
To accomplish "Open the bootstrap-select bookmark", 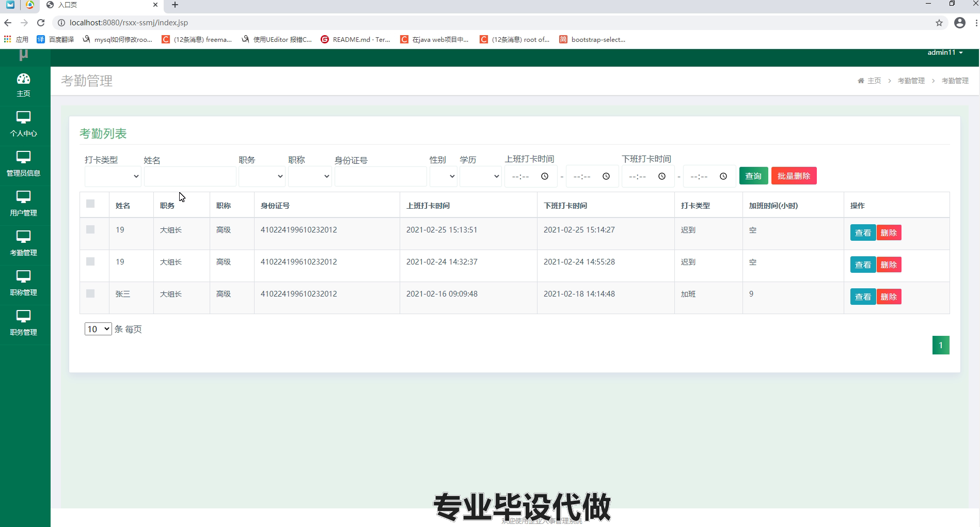I will tap(592, 39).
